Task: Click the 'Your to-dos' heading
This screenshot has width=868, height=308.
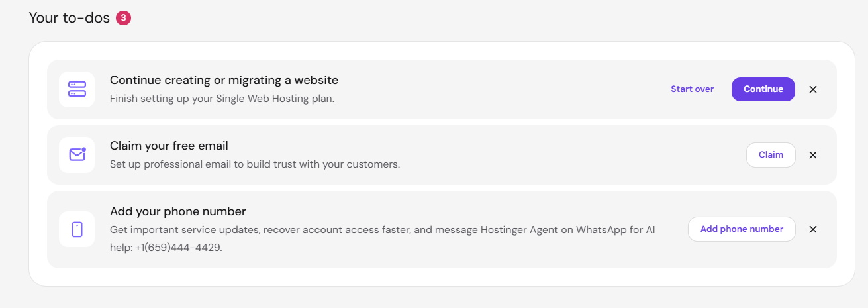Action: [70, 18]
